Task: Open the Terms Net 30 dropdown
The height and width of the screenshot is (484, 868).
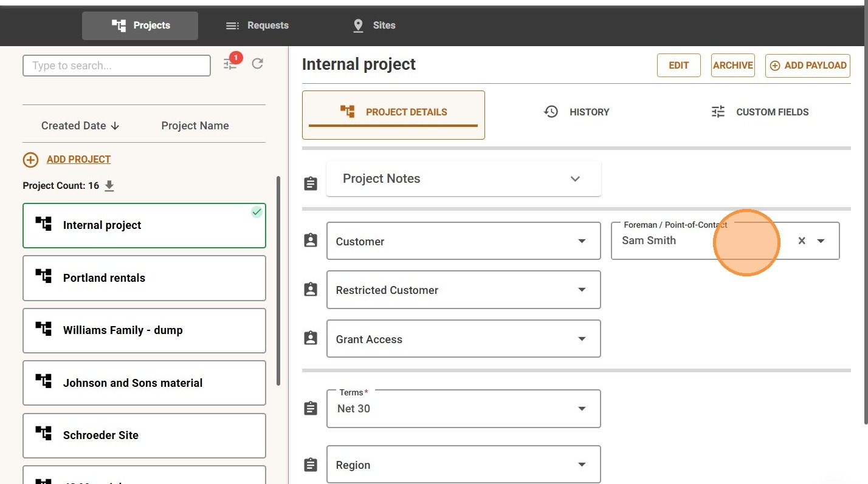Action: (x=464, y=409)
